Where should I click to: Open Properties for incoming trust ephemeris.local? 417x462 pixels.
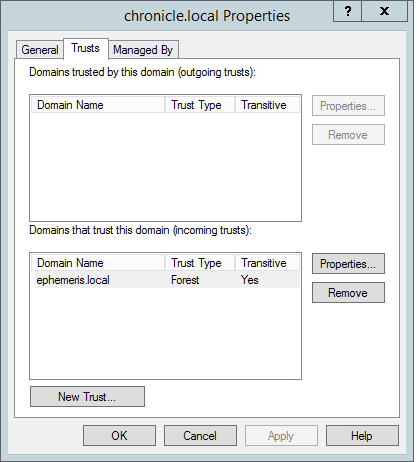tap(348, 264)
